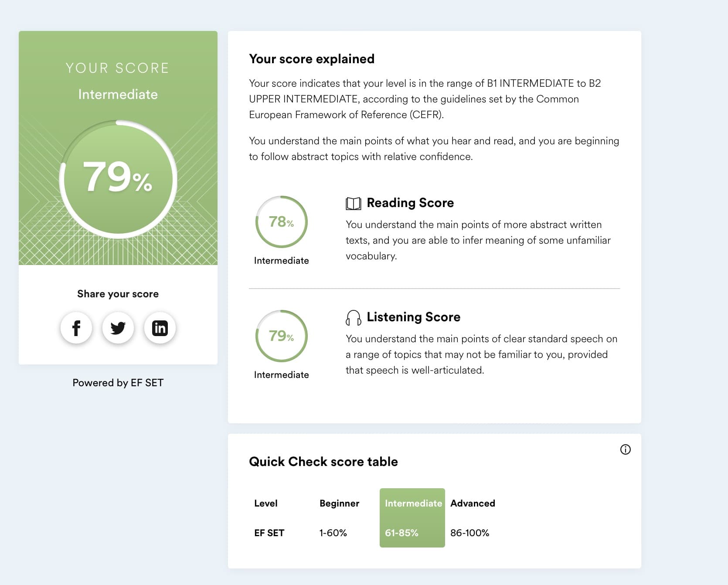Click the Share your score label
This screenshot has width=728, height=585.
point(118,294)
